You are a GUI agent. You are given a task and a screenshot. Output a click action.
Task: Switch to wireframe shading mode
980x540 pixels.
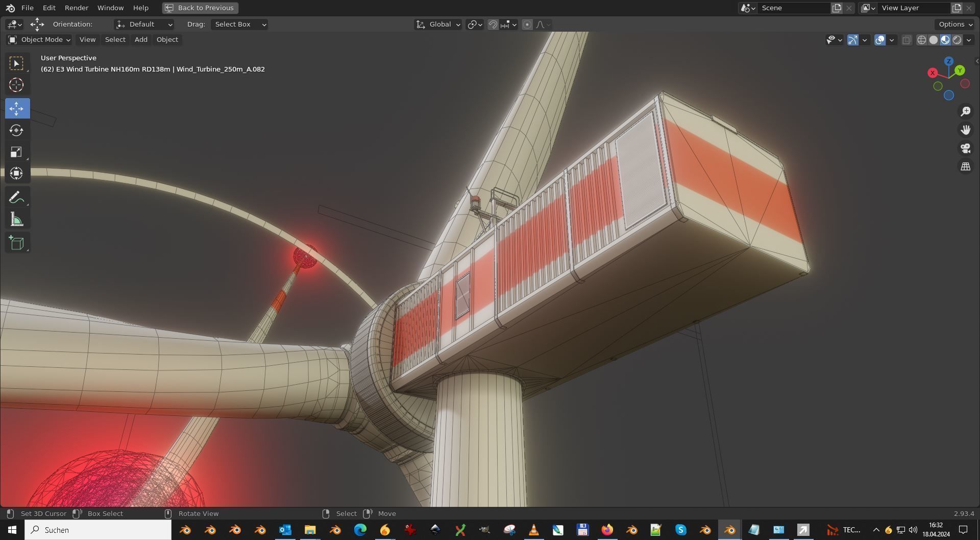[921, 40]
